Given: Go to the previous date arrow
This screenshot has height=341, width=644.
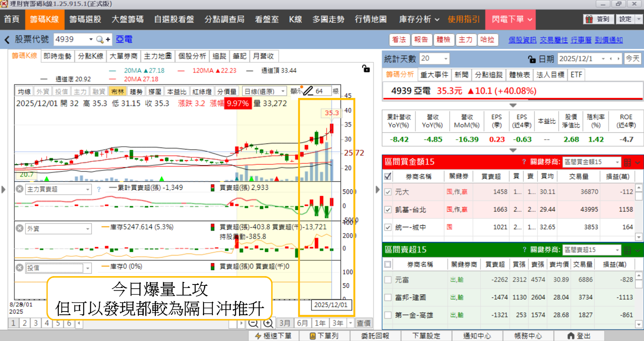Looking at the screenshot, I should [611, 59].
